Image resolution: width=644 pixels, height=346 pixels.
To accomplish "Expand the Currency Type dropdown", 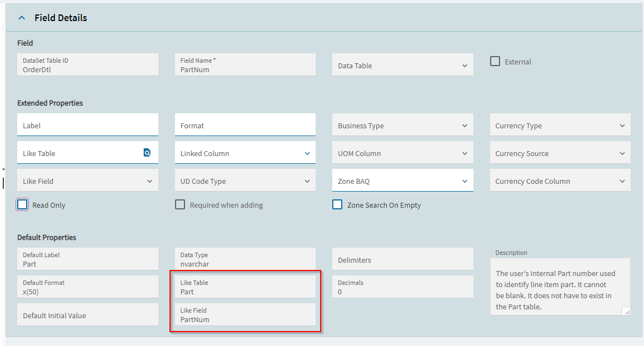I will [x=560, y=125].
